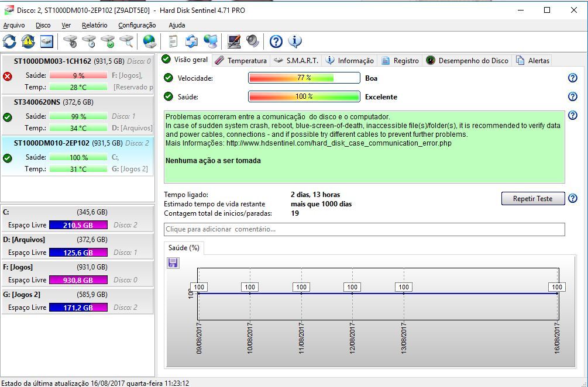Click the hdsentinel.com communication error link text
Screen dimensions: 588x387
(339, 143)
